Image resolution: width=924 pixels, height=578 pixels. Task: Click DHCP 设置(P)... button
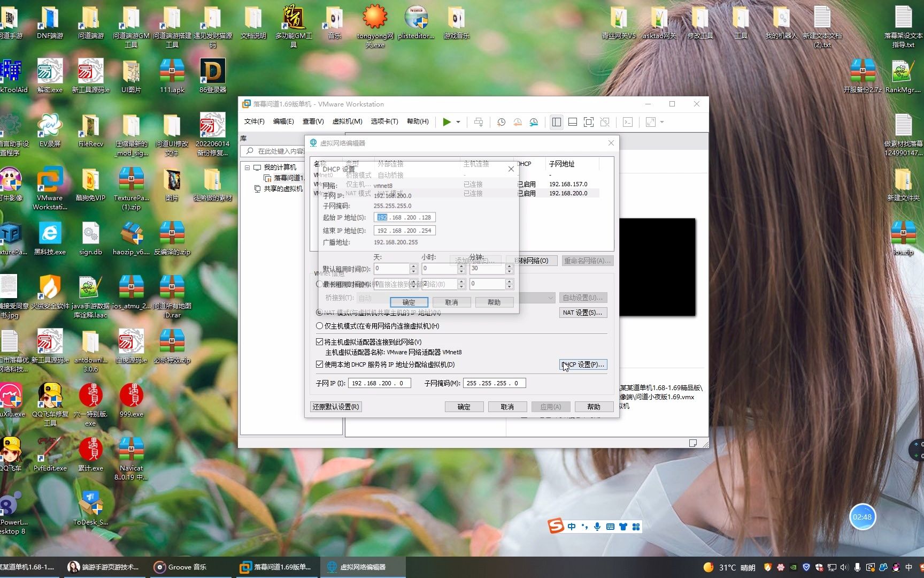point(583,364)
